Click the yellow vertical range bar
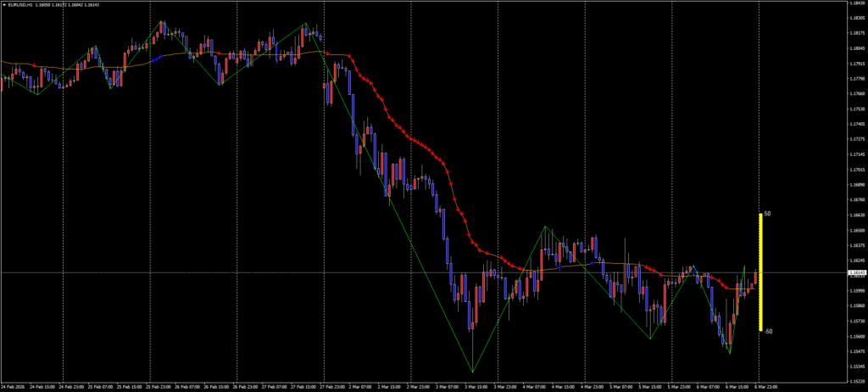This screenshot has height=392, width=868. 759,272
